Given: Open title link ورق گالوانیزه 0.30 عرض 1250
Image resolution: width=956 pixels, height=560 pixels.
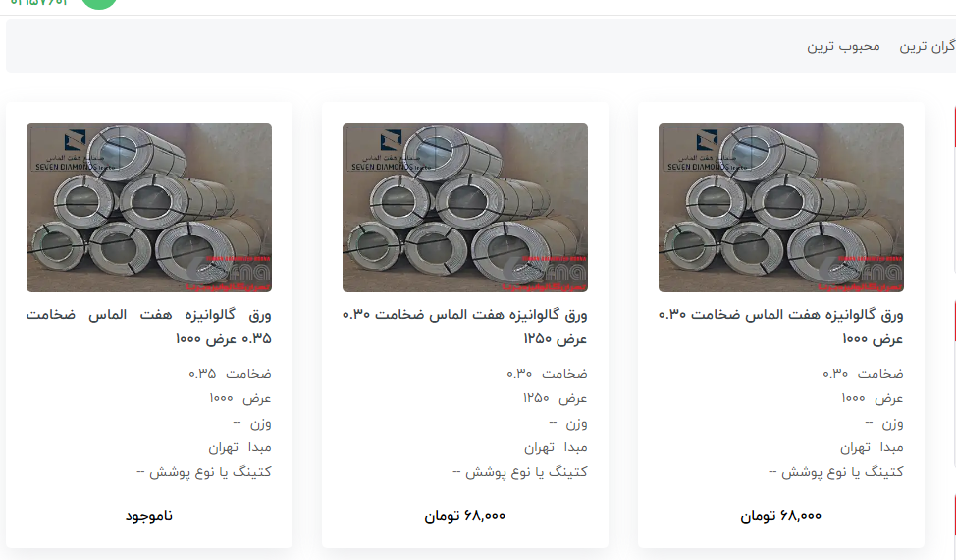Looking at the screenshot, I should [465, 327].
